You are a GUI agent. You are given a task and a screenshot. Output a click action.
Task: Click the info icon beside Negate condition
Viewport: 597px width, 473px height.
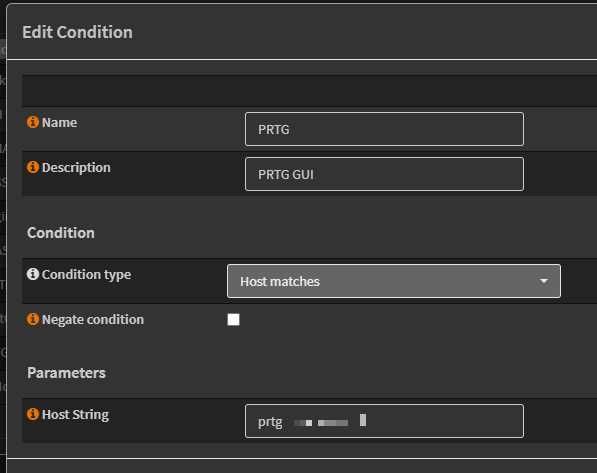[33, 319]
